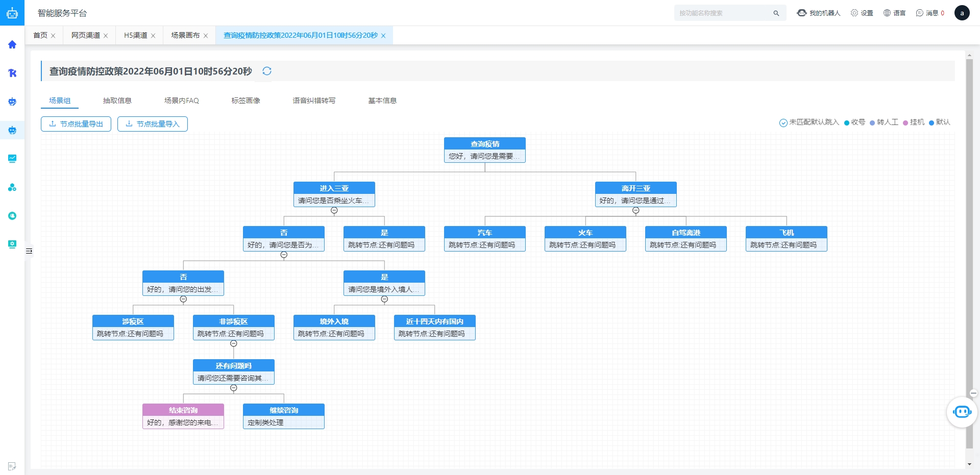Open the H5渠道 page tab
Viewport: 980px width, 475px height.
pos(136,35)
